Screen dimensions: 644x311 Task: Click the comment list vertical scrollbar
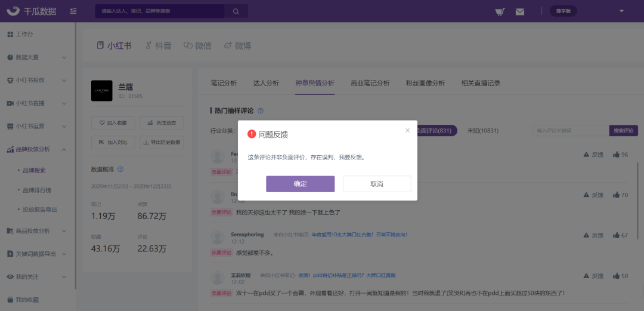click(638, 201)
